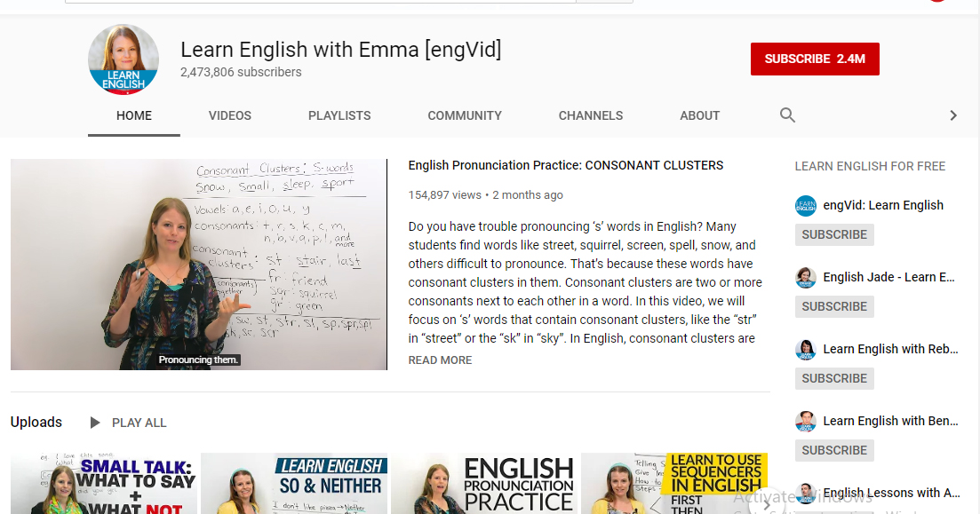The height and width of the screenshot is (514, 980).
Task: Open the Small Talk video thumbnail
Action: click(104, 484)
